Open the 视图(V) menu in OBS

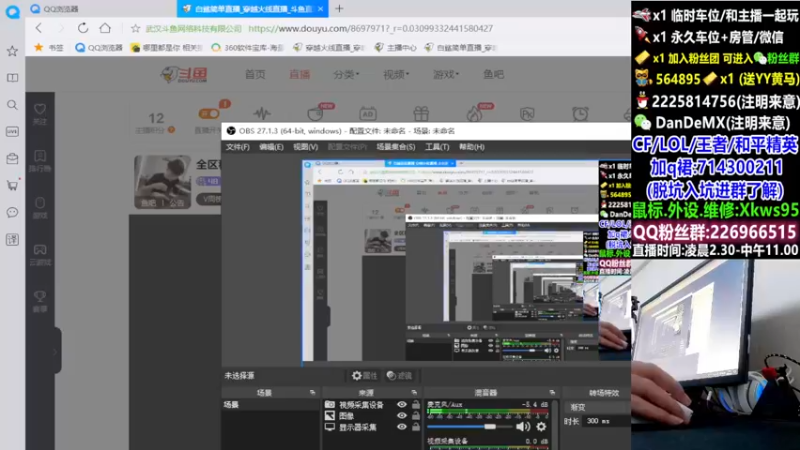point(306,147)
